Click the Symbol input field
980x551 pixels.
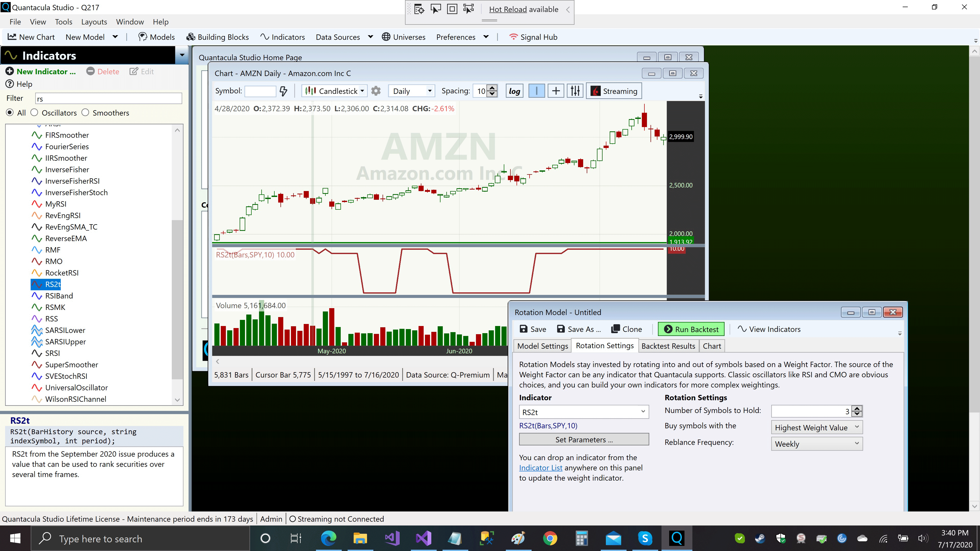point(260,91)
